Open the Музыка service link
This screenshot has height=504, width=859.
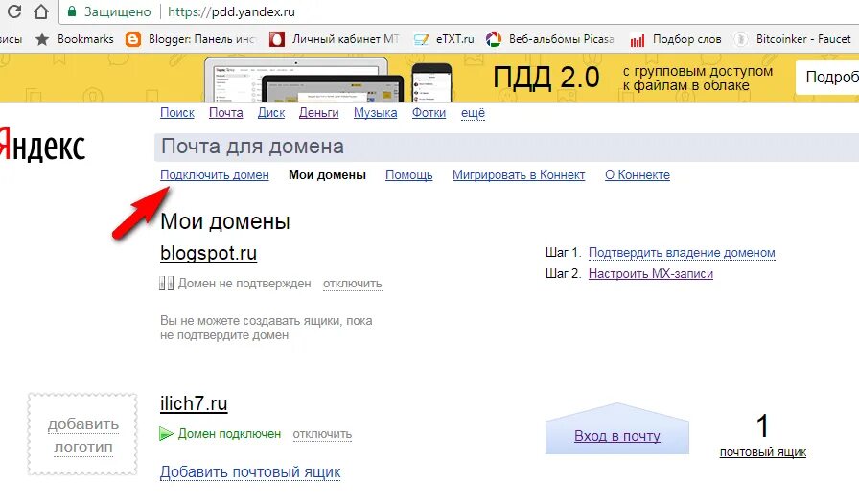pos(375,113)
